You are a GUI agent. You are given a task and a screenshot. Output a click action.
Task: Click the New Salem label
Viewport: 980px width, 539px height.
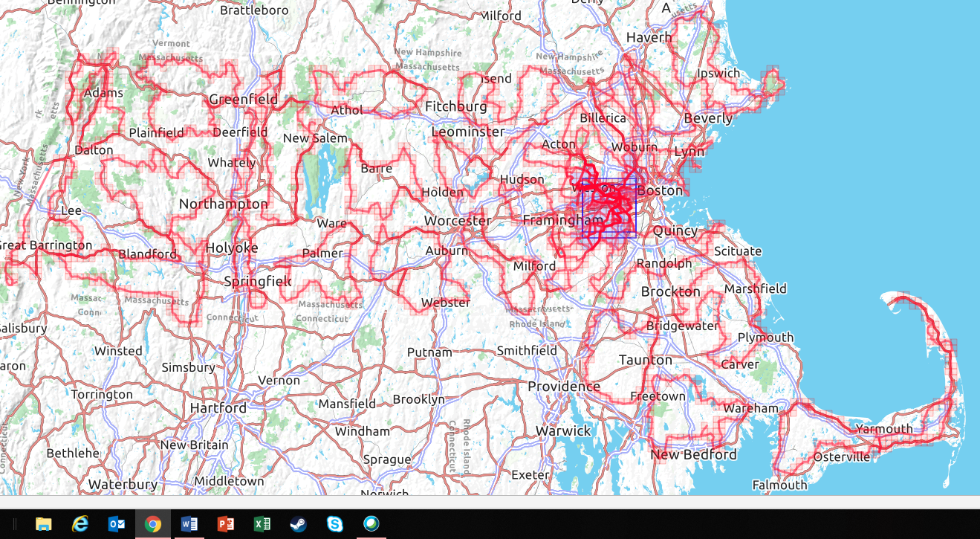click(315, 138)
